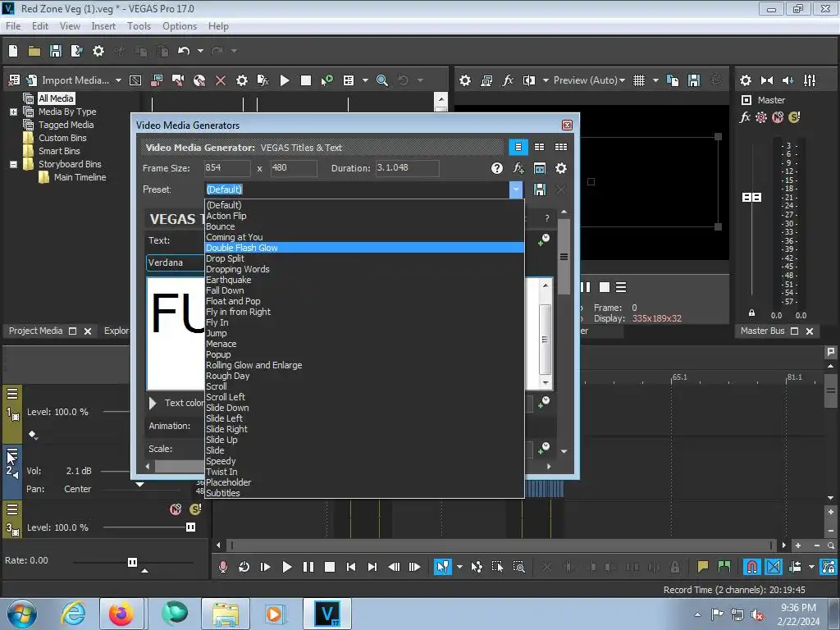Viewport: 840px width, 630px height.
Task: Open the Edit menu
Action: click(x=39, y=25)
